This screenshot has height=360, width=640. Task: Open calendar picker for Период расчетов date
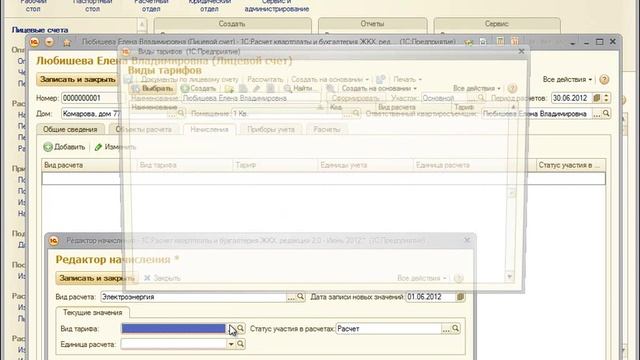[597, 98]
